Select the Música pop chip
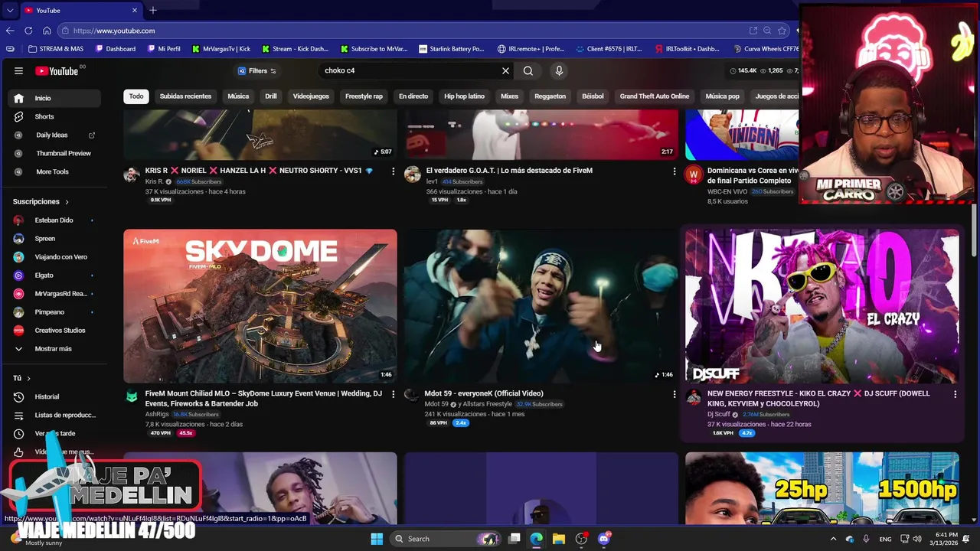Image resolution: width=980 pixels, height=551 pixels. (722, 96)
